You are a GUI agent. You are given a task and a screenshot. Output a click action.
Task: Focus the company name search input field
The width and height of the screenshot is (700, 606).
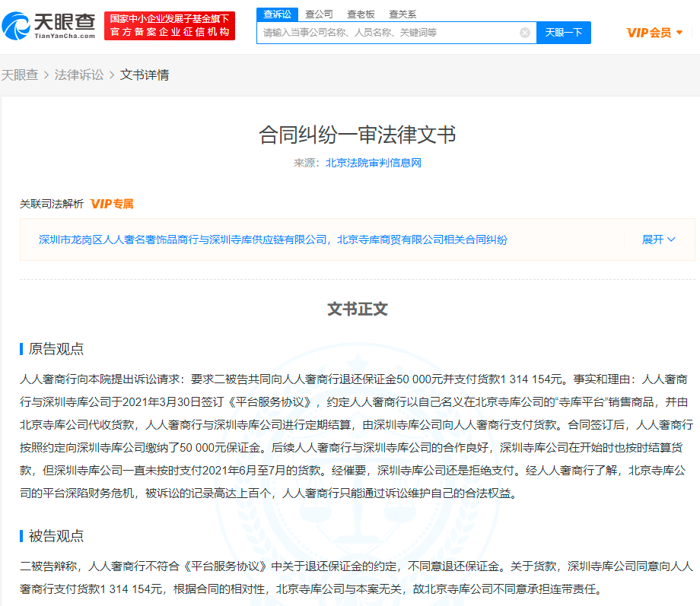pyautogui.click(x=388, y=33)
